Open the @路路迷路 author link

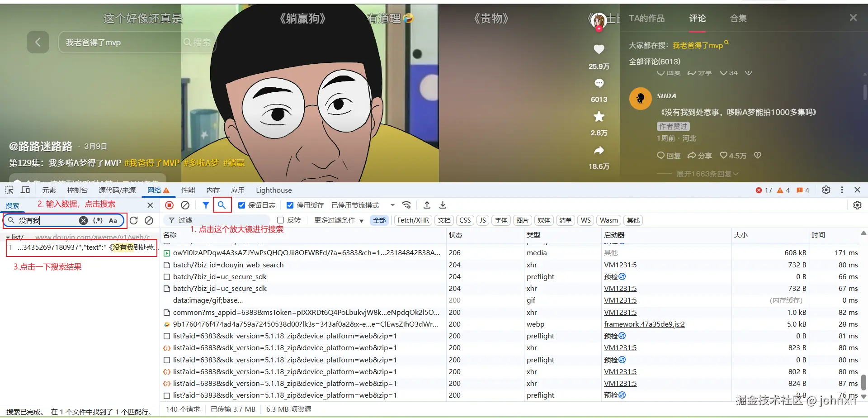pos(41,147)
